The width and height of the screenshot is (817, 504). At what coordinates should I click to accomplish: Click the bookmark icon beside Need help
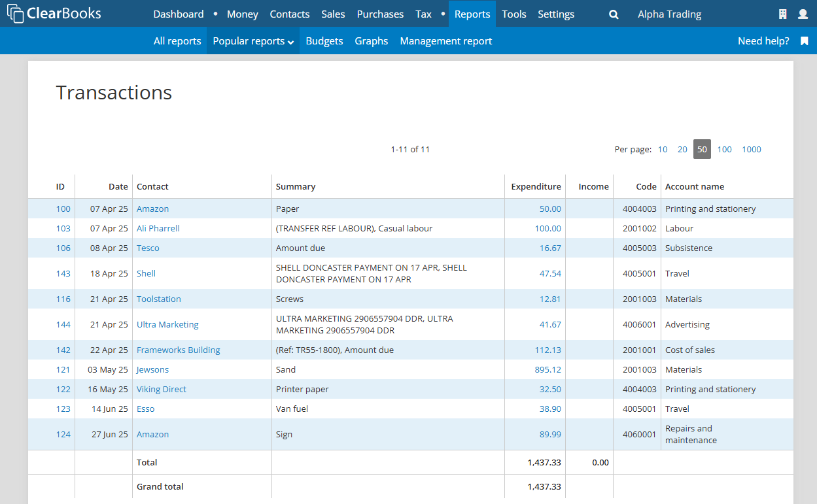point(805,41)
